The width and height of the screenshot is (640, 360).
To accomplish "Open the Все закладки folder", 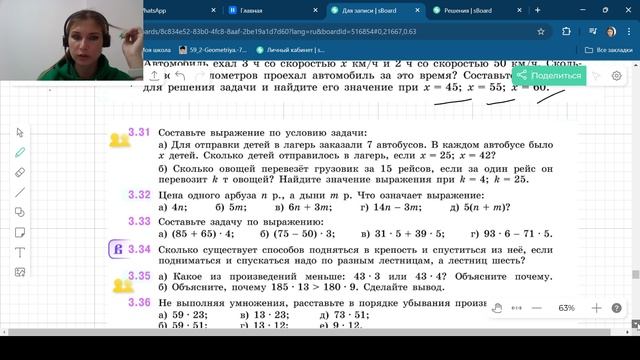I will point(609,50).
